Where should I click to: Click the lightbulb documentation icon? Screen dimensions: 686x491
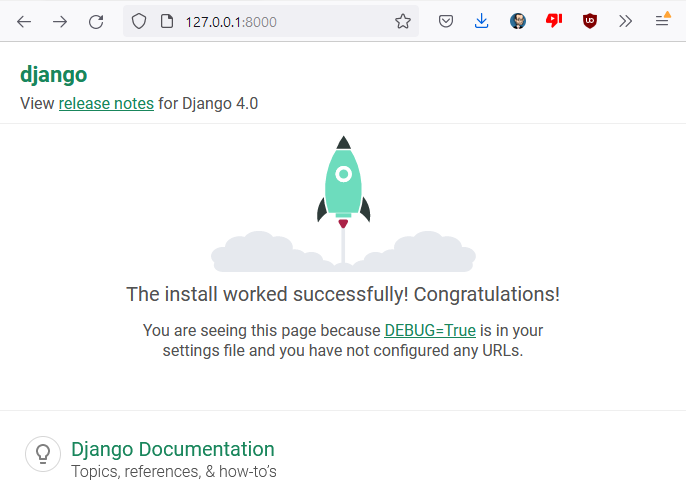click(43, 454)
